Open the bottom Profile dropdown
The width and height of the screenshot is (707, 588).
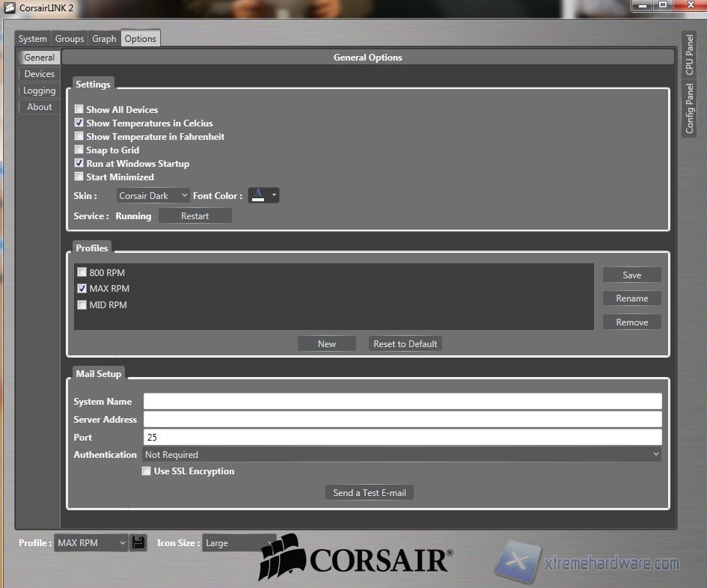[x=91, y=543]
